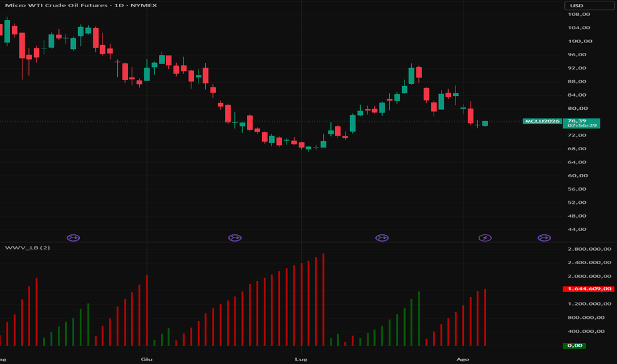
Task: Click the 2.000.000,00 volume axis label
Action: click(589, 276)
